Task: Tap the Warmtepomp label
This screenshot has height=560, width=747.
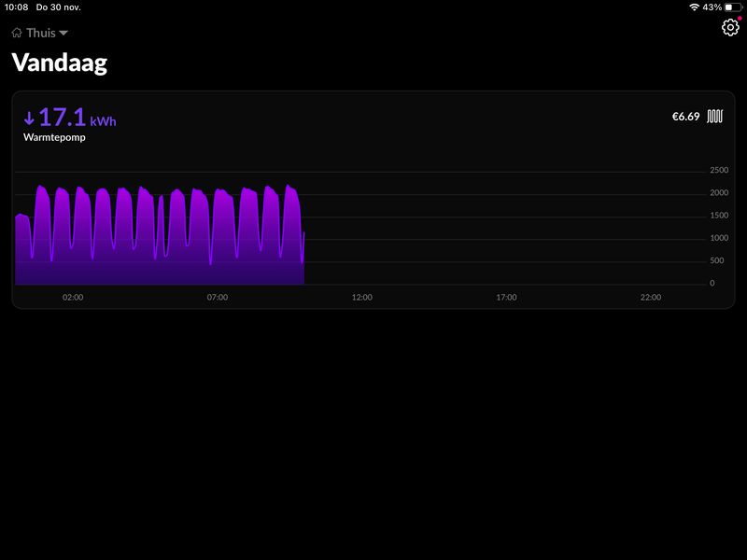Action: click(54, 137)
